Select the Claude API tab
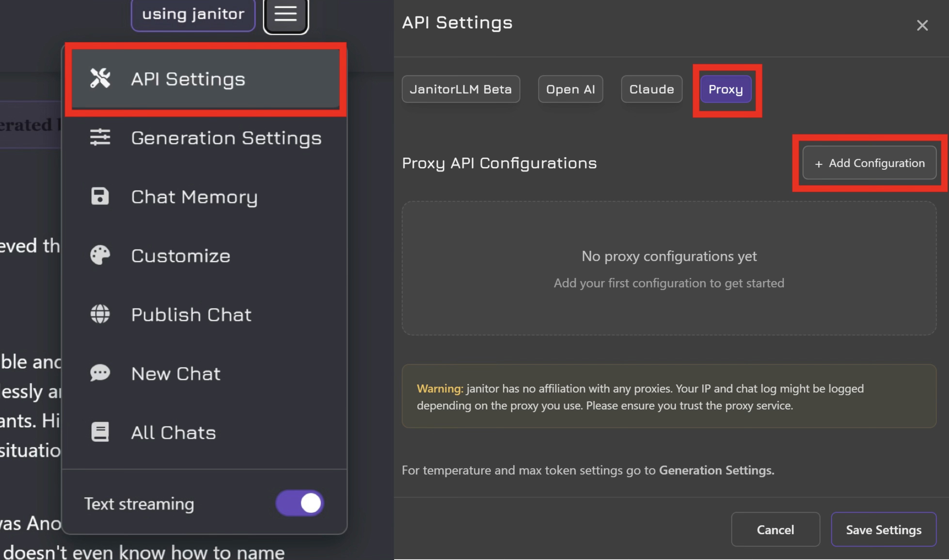This screenshot has height=560, width=949. [651, 89]
